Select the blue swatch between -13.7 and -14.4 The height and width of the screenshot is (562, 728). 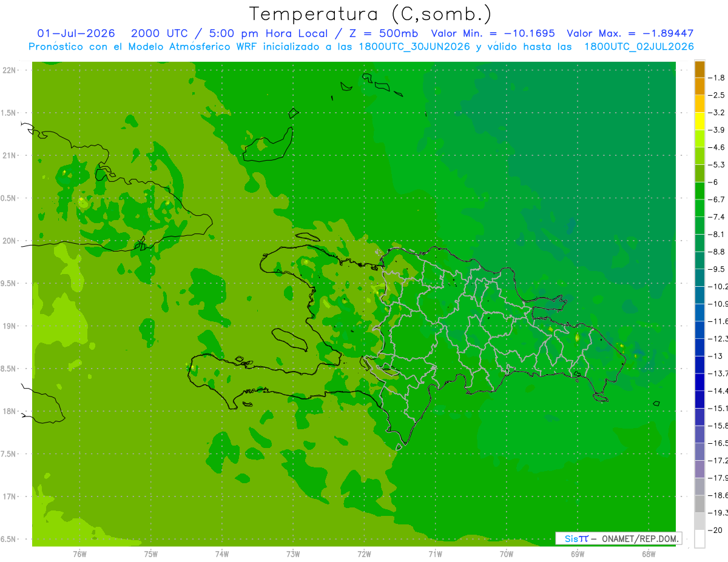(699, 382)
